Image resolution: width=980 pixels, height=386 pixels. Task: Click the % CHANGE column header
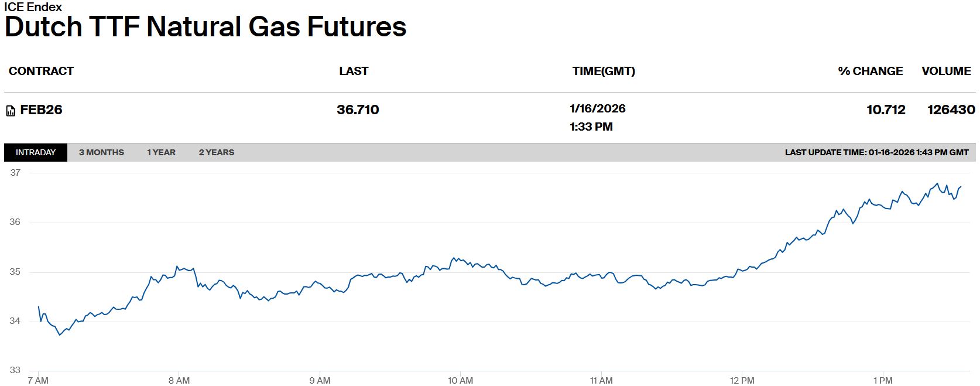point(870,71)
